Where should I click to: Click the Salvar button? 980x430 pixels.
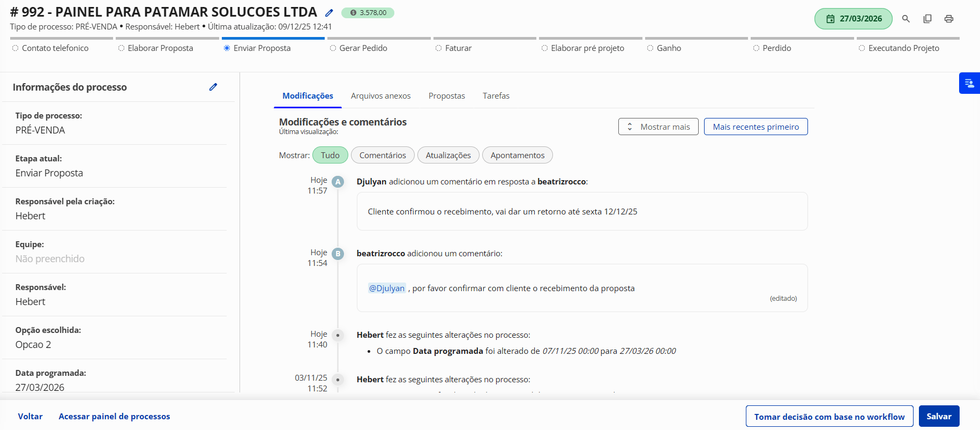[x=939, y=417]
